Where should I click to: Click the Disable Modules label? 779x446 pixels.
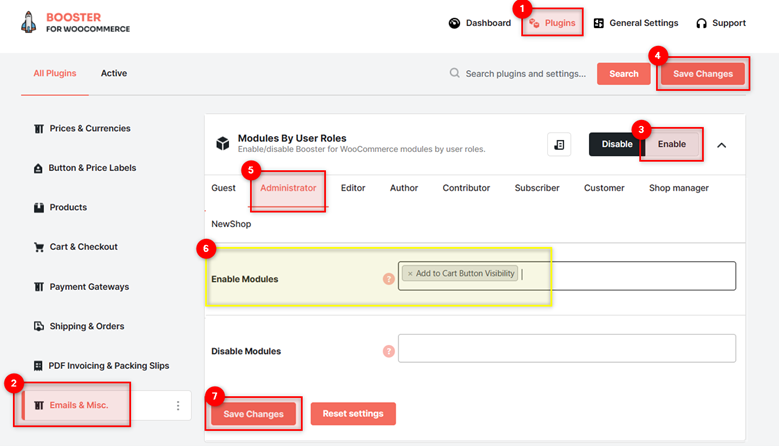tap(246, 351)
